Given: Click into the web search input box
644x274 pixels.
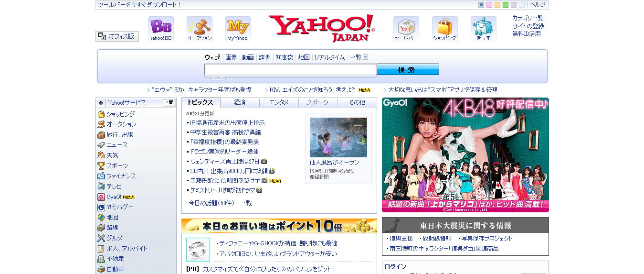Looking at the screenshot, I should coord(291,70).
